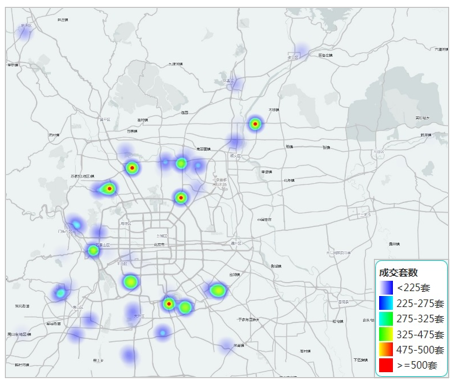Select the 325-475套 green-yellow legend swatch
Viewport: 454px width, 385px height.
[x=386, y=334]
